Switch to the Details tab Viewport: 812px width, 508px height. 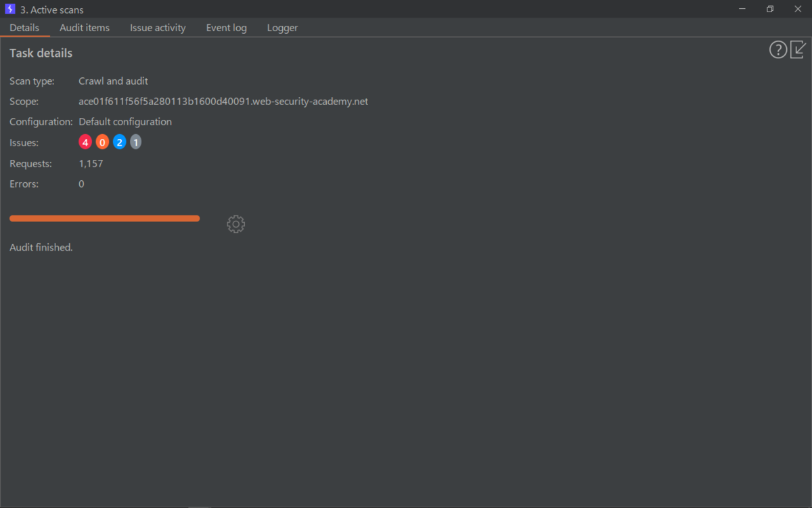[24, 28]
